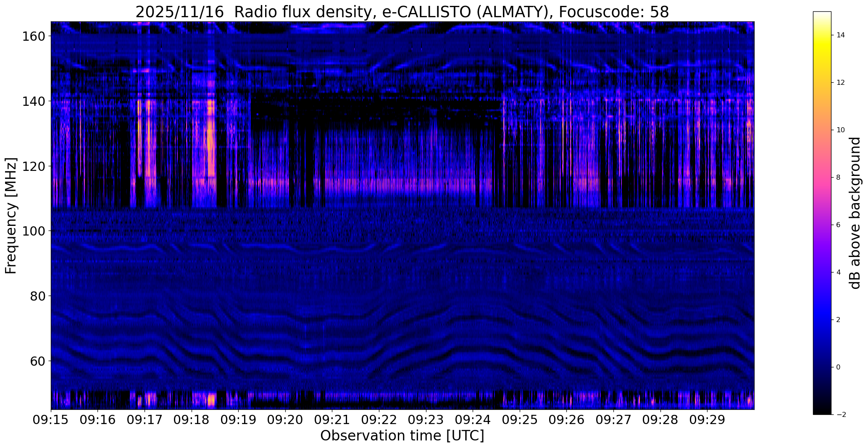Click the 09:20 time tick label
The height and width of the screenshot is (448, 868).
285,419
